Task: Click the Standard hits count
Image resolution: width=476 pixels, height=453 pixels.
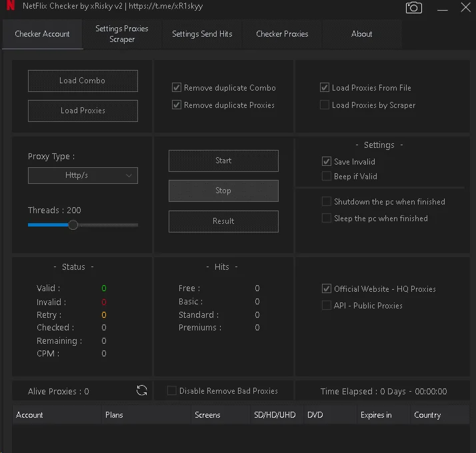Action: 257,315
